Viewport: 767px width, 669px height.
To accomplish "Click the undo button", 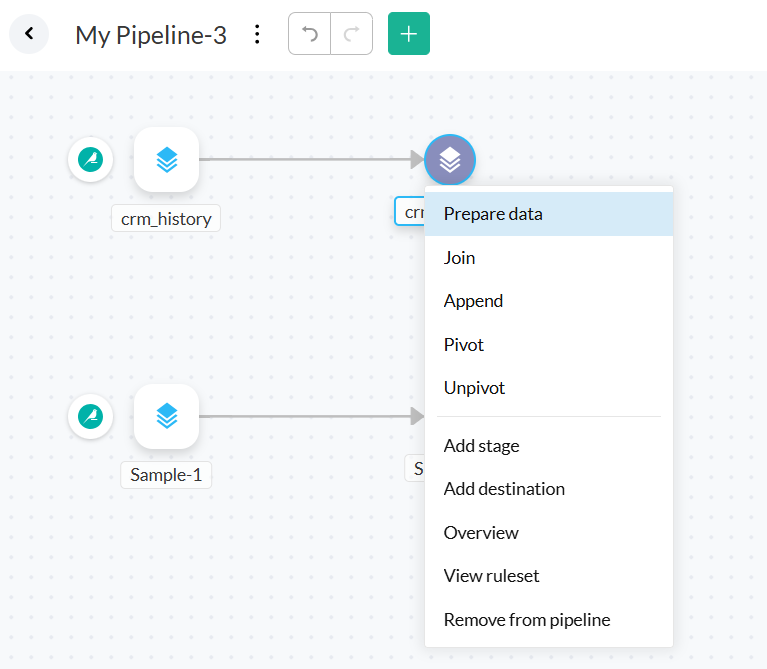I will [x=310, y=34].
